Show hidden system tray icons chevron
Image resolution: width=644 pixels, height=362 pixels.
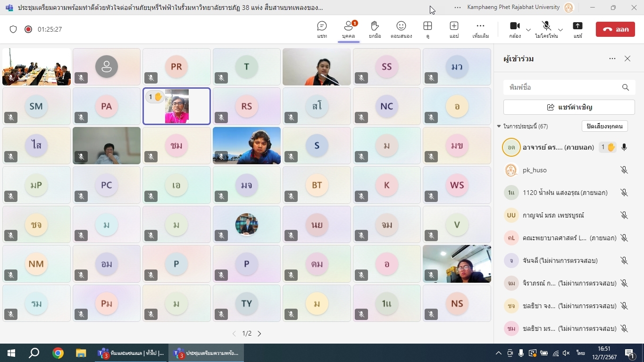(499, 353)
